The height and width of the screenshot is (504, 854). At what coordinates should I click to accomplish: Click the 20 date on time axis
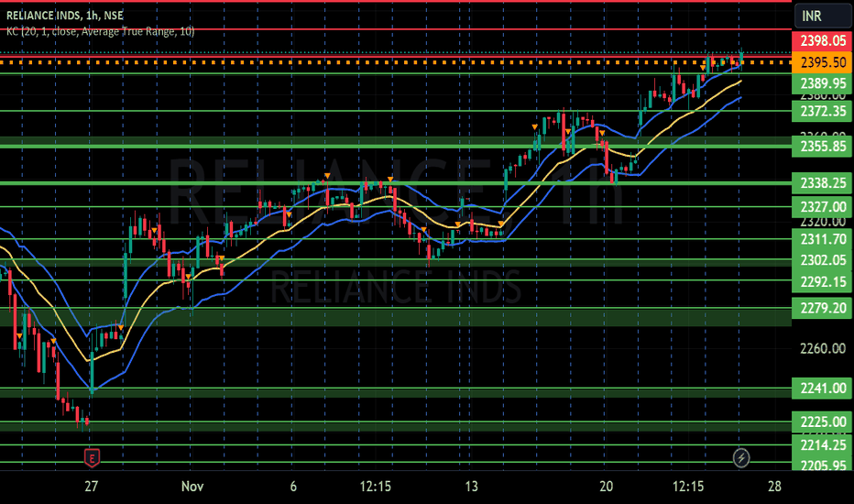[x=606, y=486]
